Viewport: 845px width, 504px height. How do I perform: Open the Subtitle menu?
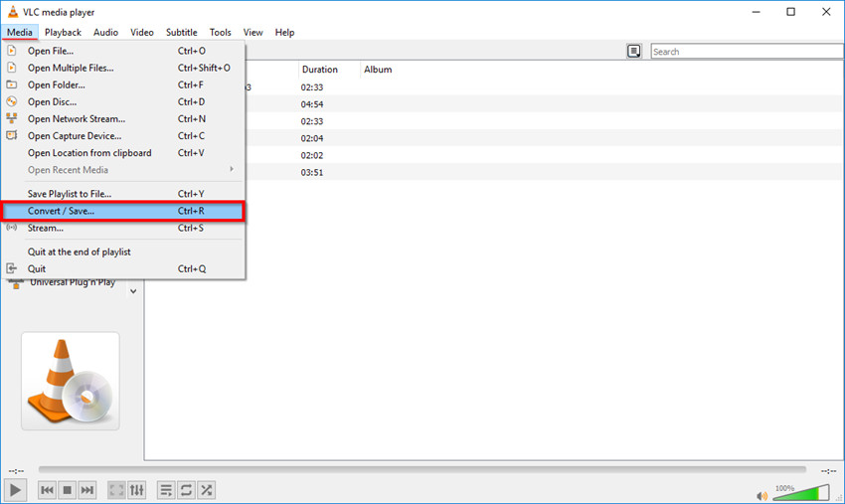coord(182,33)
